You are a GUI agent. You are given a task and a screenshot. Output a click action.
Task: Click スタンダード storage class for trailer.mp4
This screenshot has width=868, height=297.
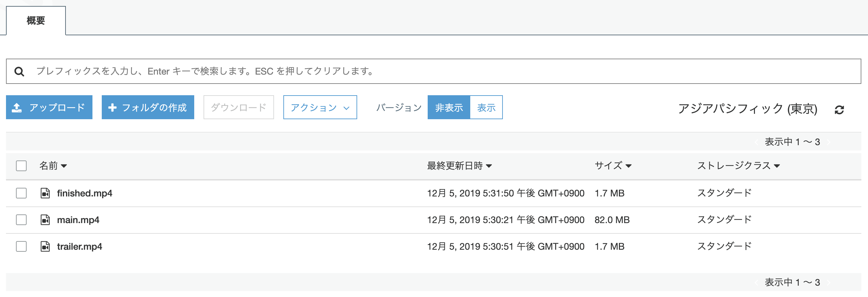pos(724,246)
